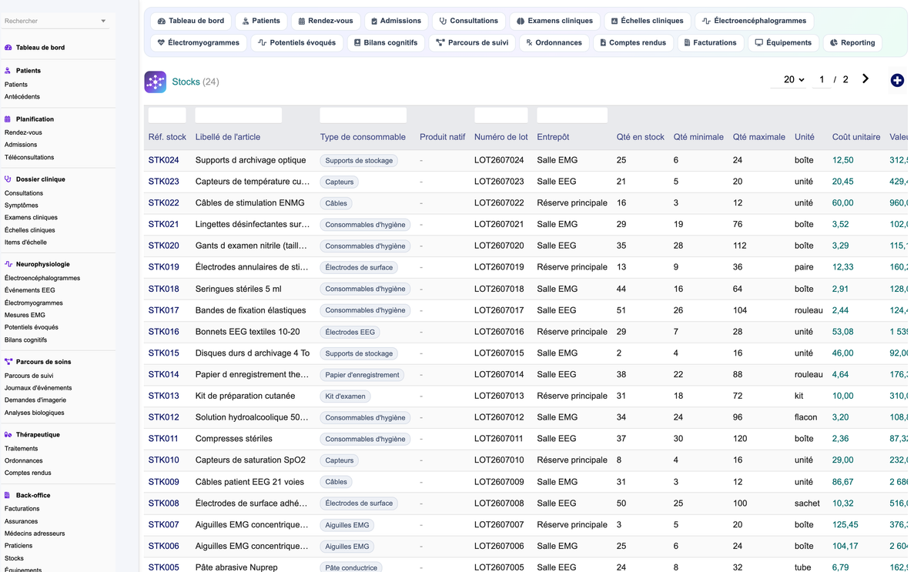Click the icon in Parcours de suivi tab

[440, 43]
